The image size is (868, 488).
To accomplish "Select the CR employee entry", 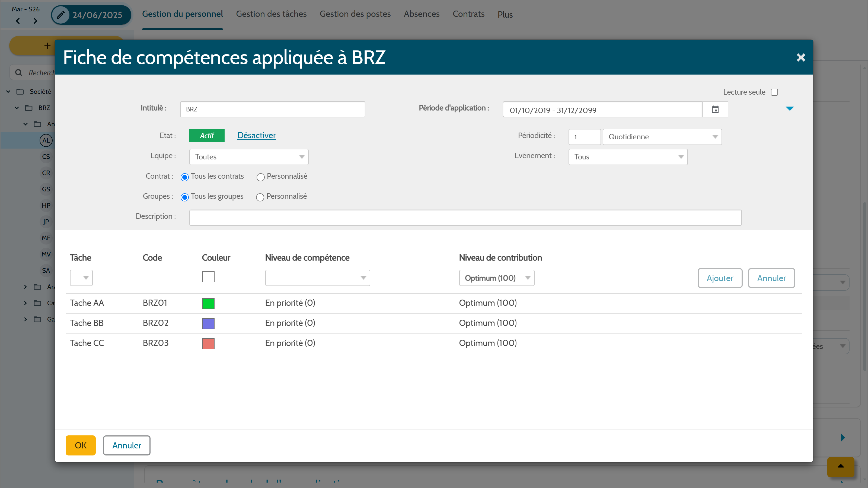I will [46, 173].
